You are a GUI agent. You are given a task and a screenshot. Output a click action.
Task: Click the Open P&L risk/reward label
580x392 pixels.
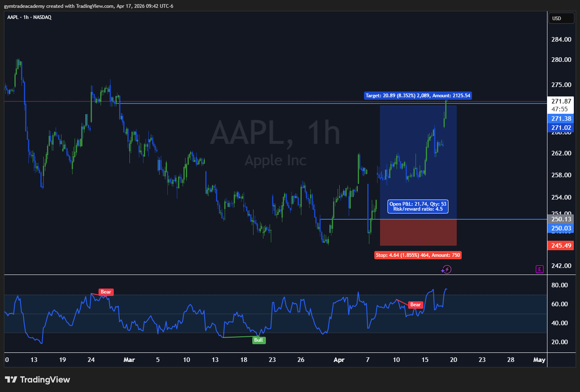[418, 207]
